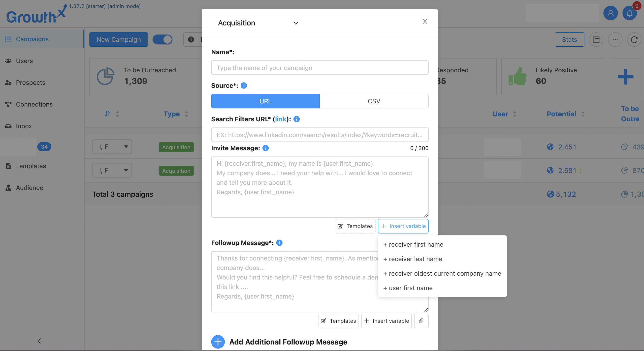644x351 pixels.
Task: Choose user first name variable
Action: pyautogui.click(x=410, y=288)
